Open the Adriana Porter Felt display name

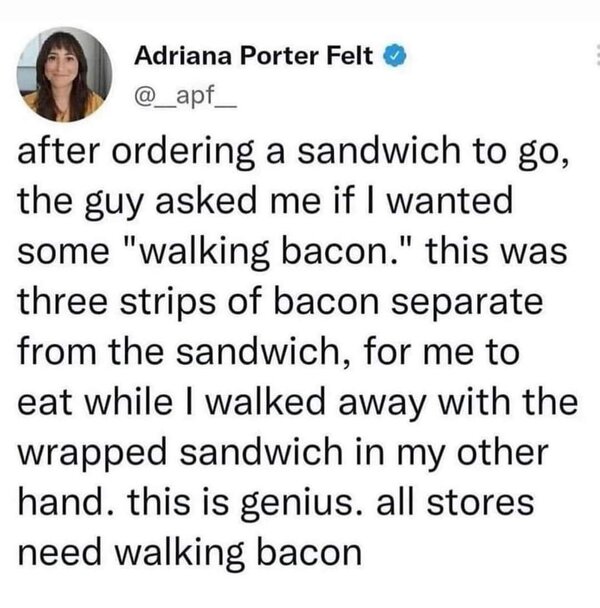pyautogui.click(x=254, y=55)
